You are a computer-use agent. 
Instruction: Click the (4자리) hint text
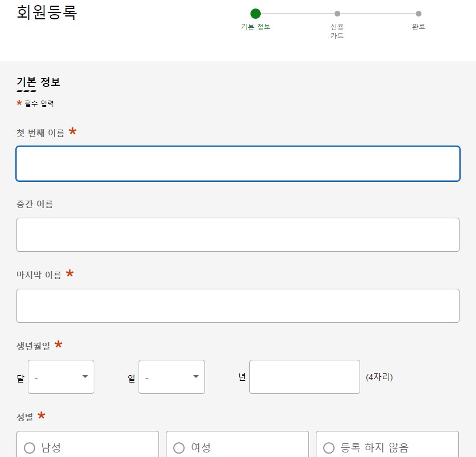(x=379, y=377)
